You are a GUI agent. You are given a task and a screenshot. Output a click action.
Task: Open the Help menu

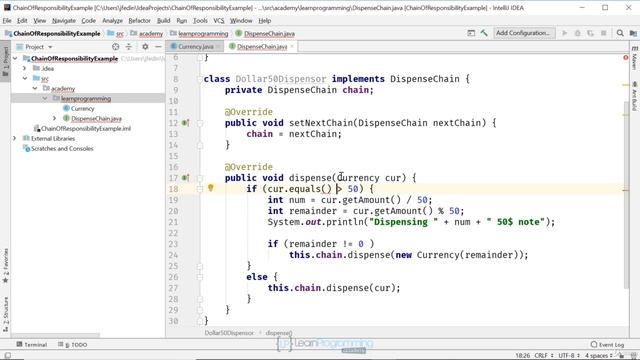click(x=264, y=20)
